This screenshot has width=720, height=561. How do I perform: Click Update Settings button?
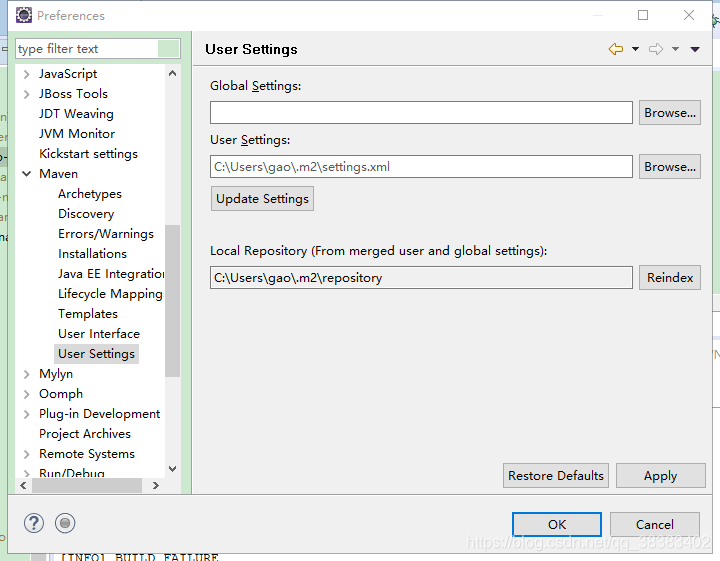(262, 199)
